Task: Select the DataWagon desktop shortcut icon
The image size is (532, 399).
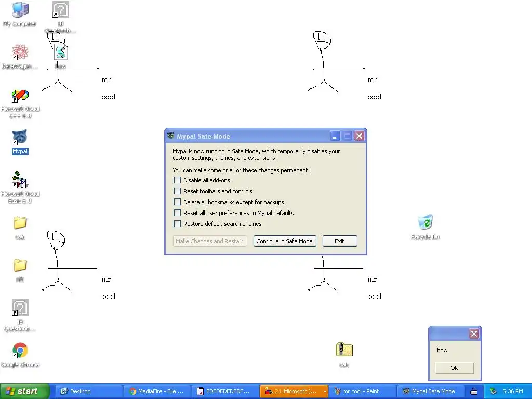Action: pyautogui.click(x=20, y=52)
